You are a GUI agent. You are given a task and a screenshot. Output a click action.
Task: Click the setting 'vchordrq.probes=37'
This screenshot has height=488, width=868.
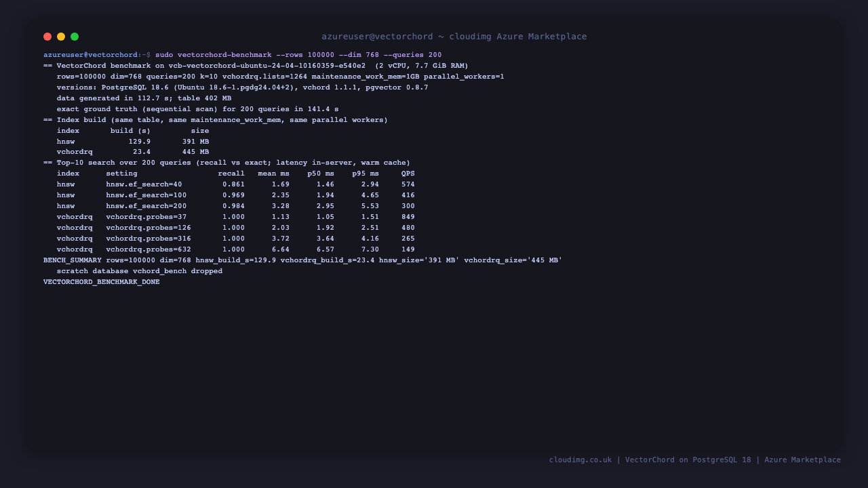click(x=146, y=217)
